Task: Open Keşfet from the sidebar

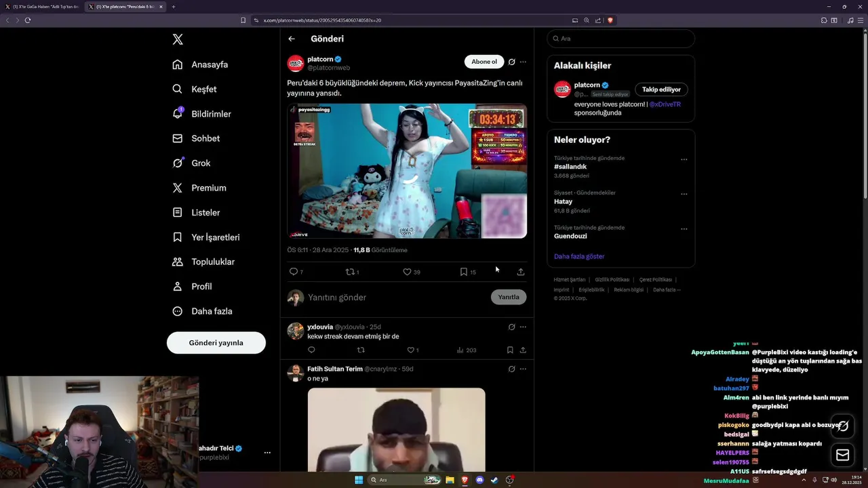Action: (x=195, y=89)
